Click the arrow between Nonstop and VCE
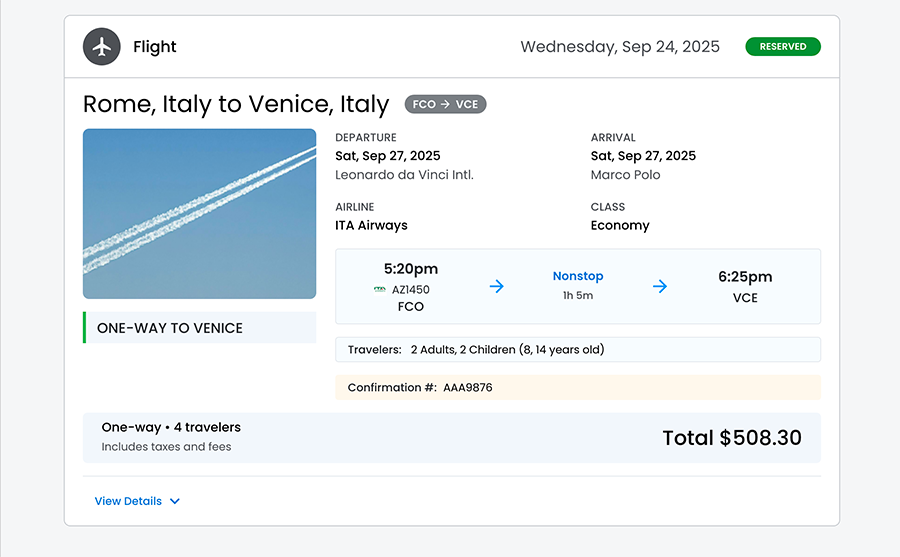Image resolution: width=900 pixels, height=557 pixels. pos(660,286)
